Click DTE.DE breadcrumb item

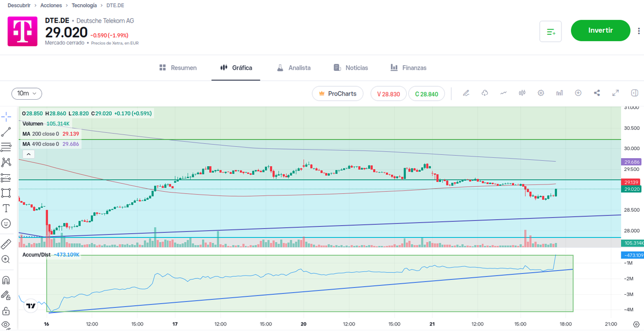116,5
